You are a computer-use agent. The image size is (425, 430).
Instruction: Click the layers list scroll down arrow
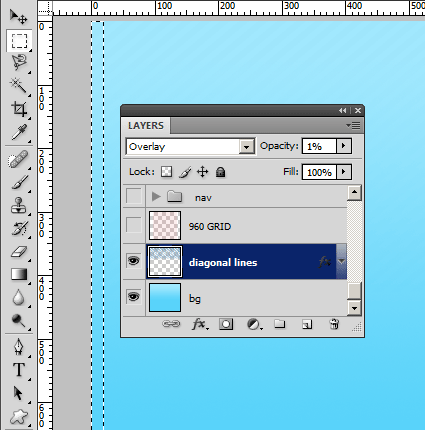pyautogui.click(x=354, y=308)
